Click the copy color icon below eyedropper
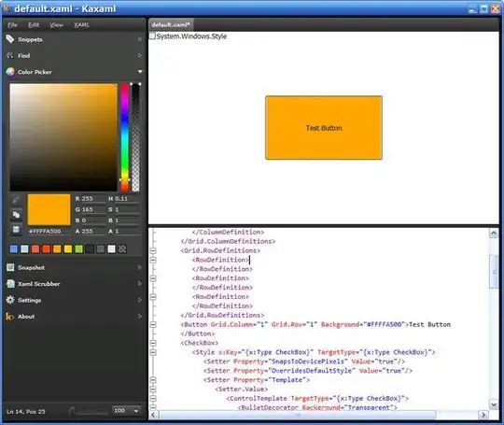 pyautogui.click(x=16, y=215)
